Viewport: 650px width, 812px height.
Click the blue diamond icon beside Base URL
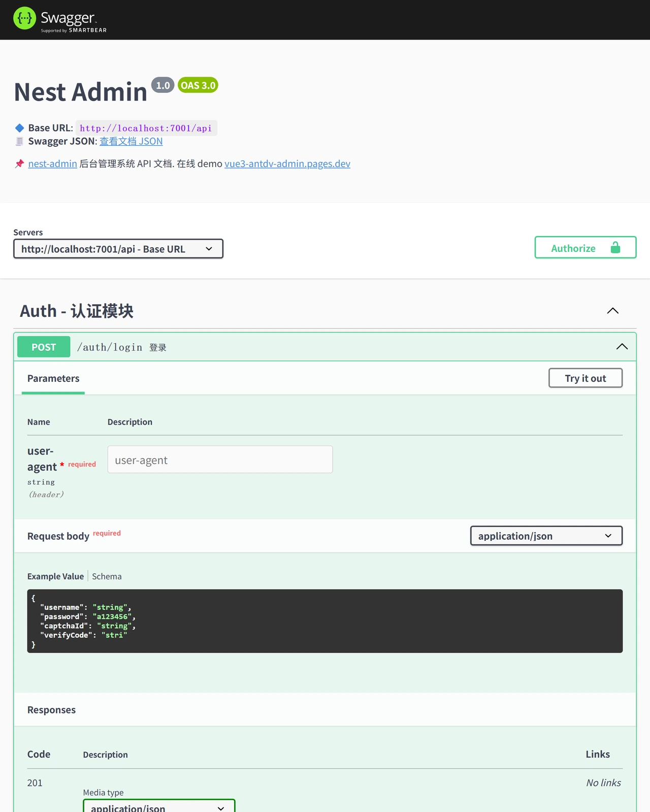20,128
